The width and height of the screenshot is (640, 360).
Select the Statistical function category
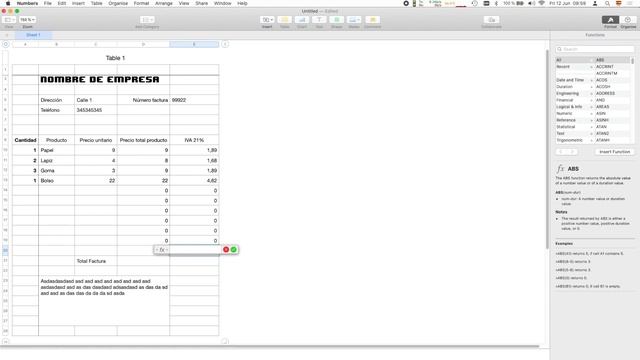[x=574, y=127]
